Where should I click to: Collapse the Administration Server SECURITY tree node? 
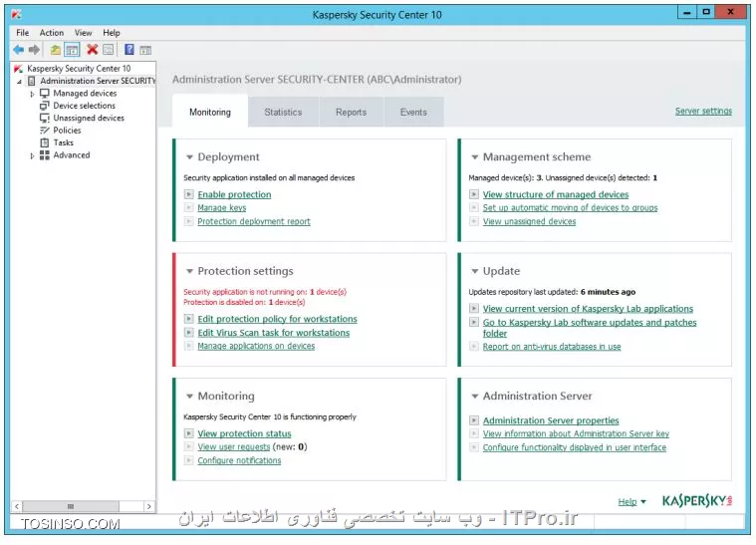(19, 82)
